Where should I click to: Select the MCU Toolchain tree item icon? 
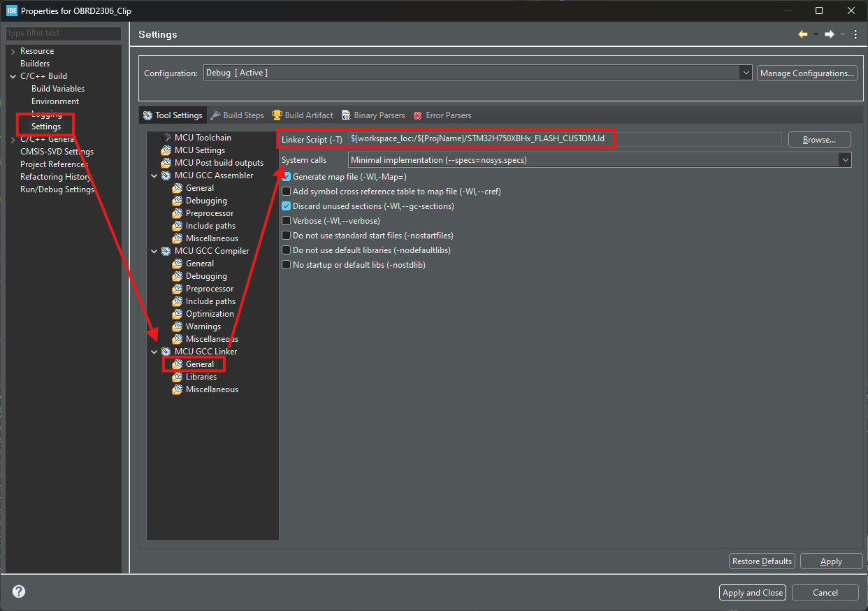(166, 137)
